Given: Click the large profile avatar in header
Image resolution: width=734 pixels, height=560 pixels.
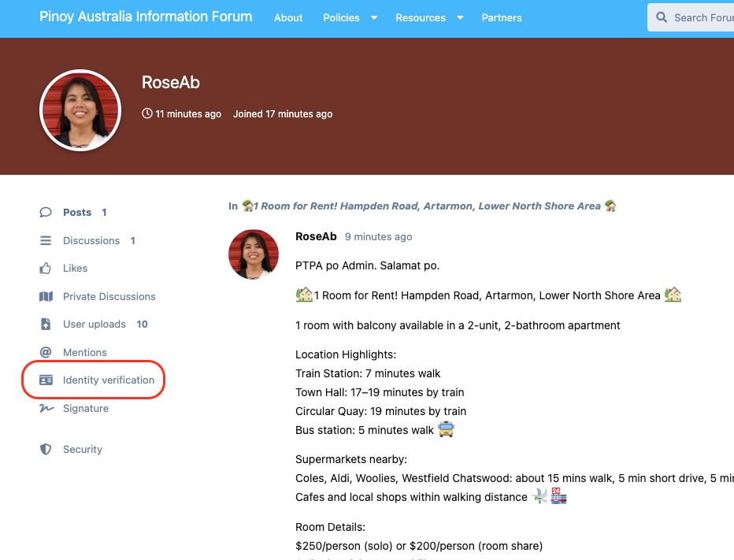Looking at the screenshot, I should click(80, 110).
